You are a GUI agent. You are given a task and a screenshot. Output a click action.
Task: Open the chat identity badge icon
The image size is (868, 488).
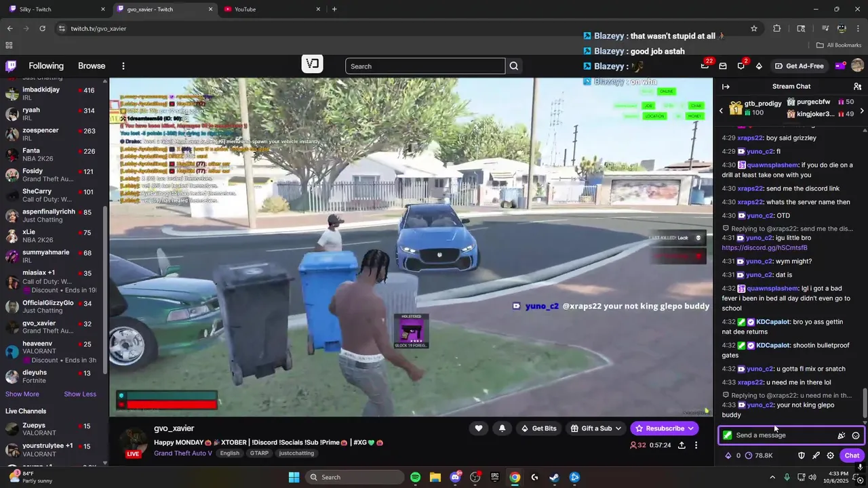[x=728, y=435]
